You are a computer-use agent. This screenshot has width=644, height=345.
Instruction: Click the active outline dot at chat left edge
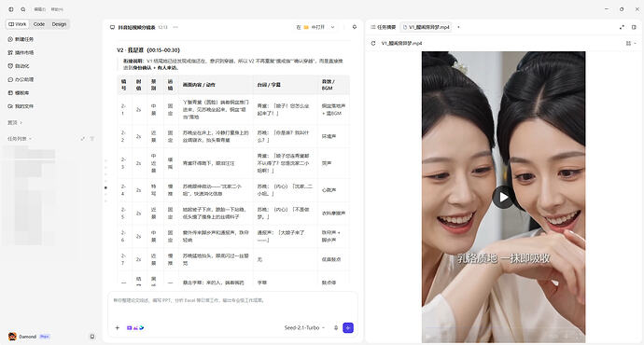105,187
